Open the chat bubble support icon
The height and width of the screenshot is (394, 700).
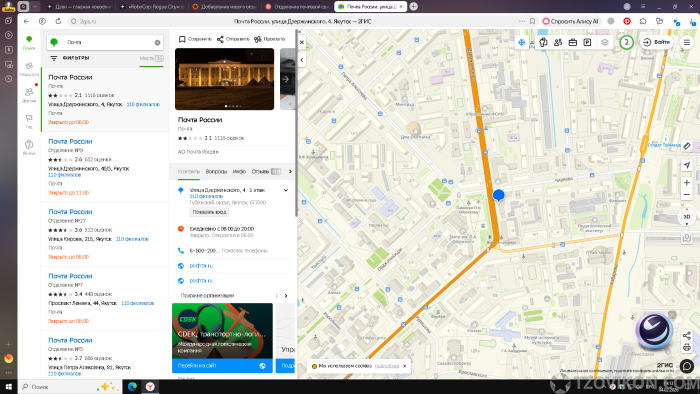(687, 366)
